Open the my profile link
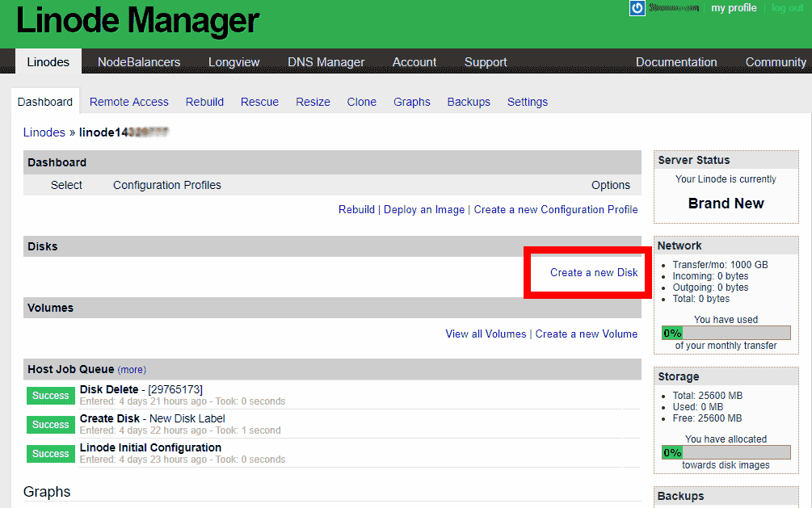 coord(734,8)
